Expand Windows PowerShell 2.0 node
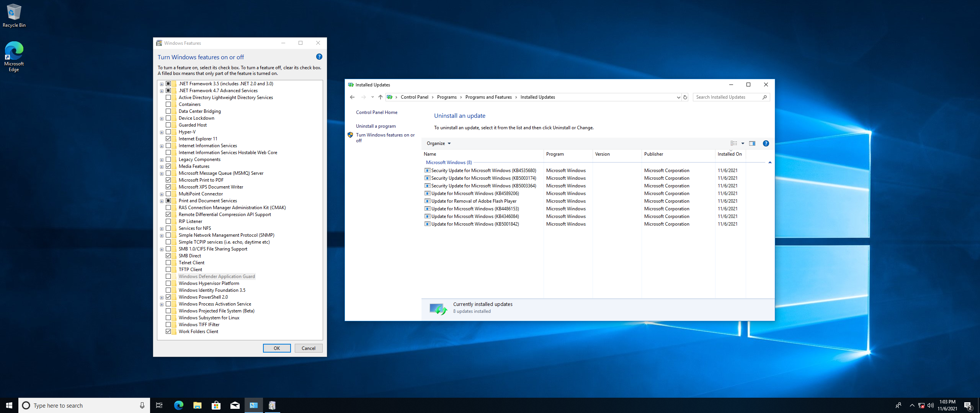Image resolution: width=980 pixels, height=413 pixels. pos(162,298)
